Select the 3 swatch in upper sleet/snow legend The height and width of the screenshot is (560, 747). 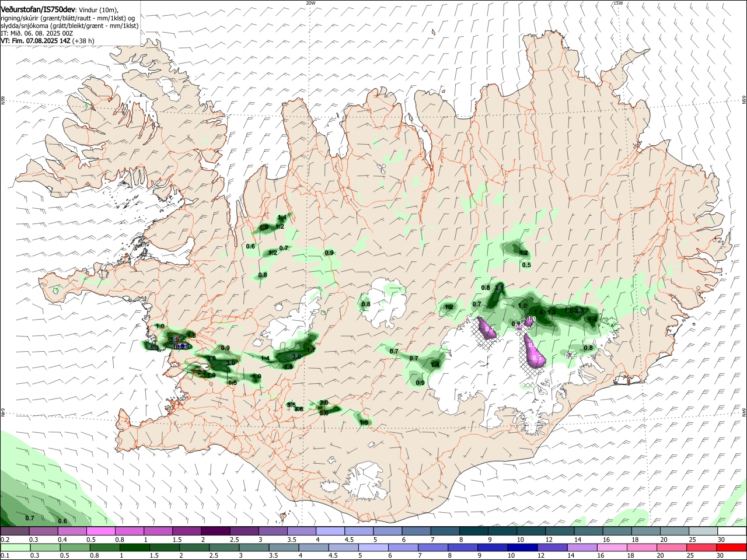[x=273, y=531]
